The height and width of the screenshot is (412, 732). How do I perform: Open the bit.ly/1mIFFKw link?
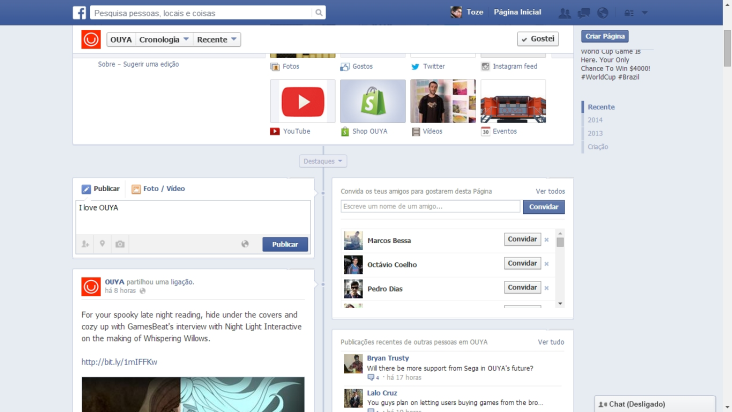[120, 362]
